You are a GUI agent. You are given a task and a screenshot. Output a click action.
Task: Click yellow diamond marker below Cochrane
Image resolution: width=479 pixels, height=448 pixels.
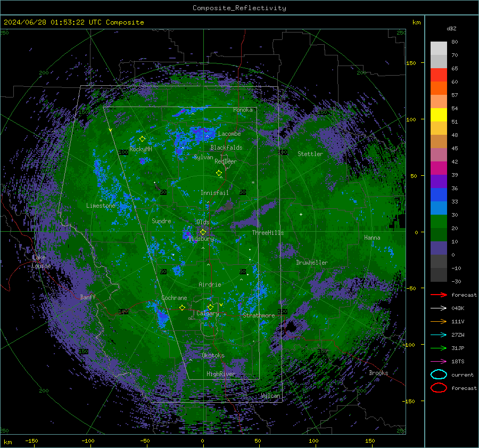[x=182, y=307]
